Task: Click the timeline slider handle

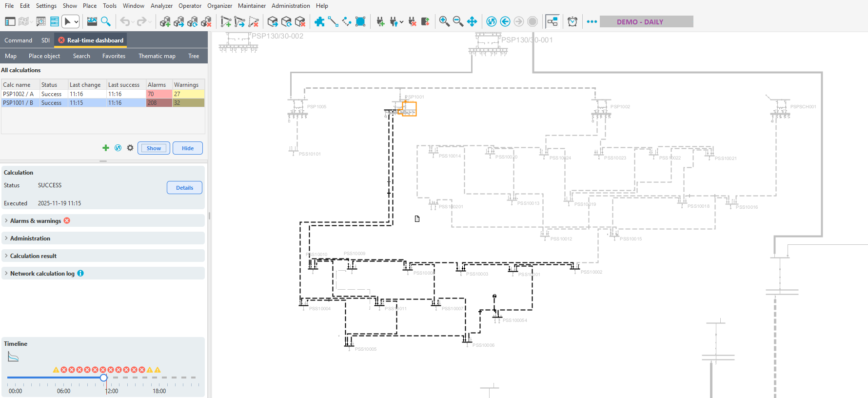Action: pos(103,378)
